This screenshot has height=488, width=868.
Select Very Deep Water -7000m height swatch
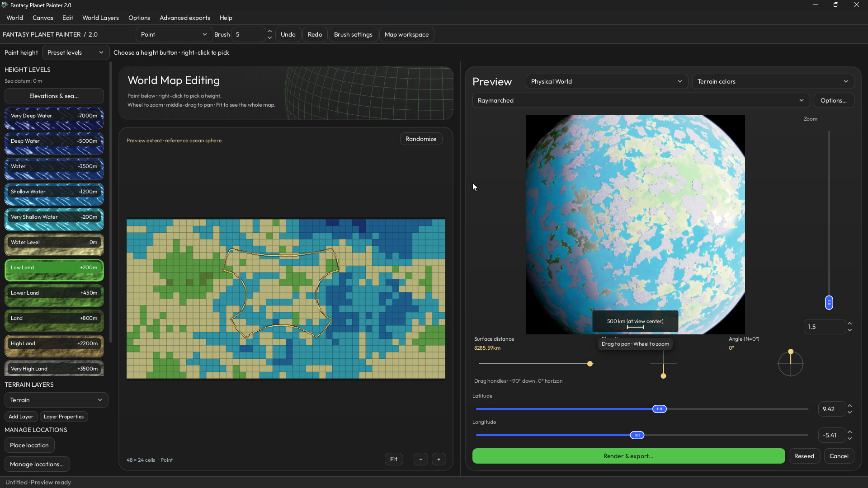(54, 118)
